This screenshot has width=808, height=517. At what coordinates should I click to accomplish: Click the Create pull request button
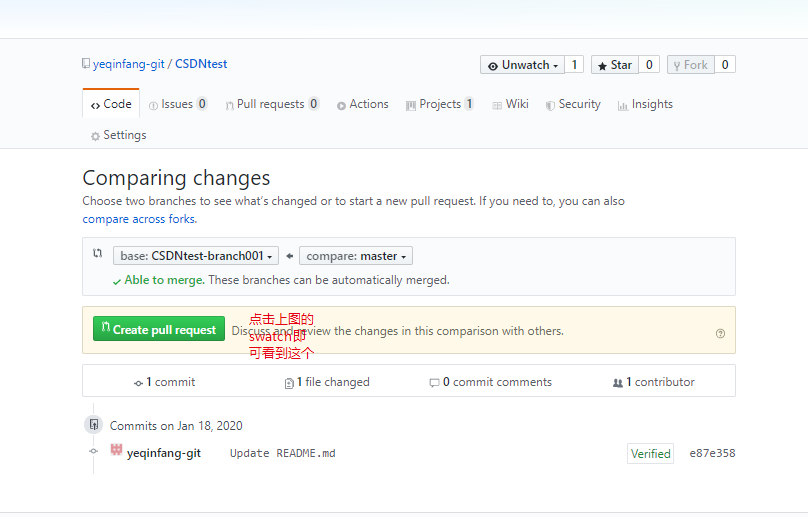pos(159,329)
